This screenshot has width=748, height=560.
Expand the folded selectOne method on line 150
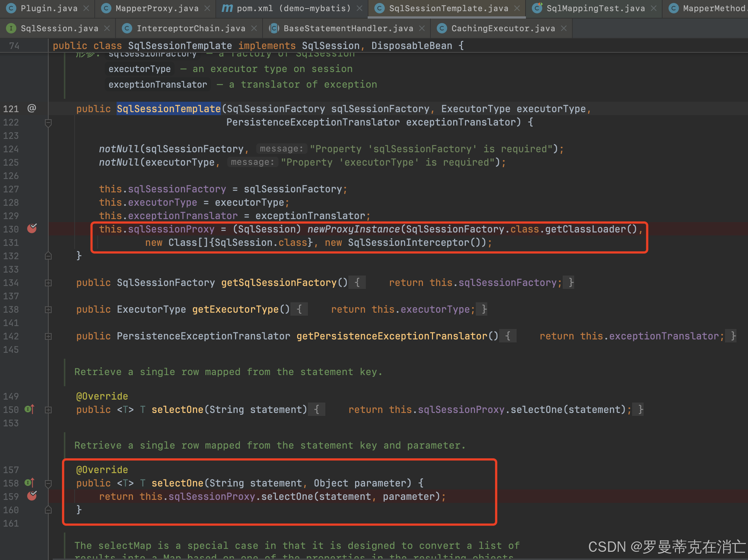tap(48, 410)
